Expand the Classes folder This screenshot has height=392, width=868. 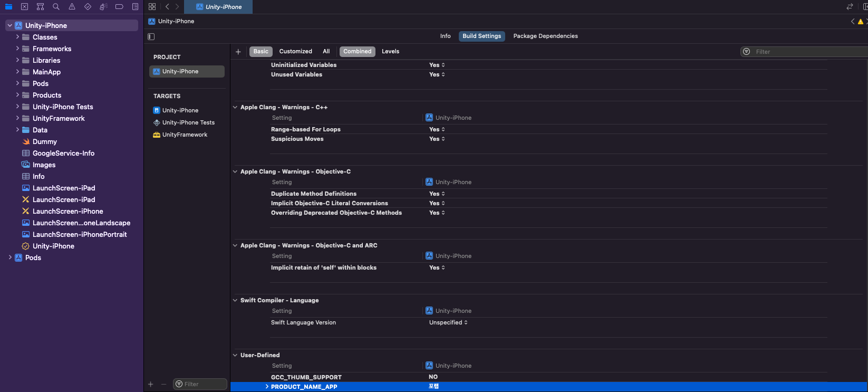(17, 37)
